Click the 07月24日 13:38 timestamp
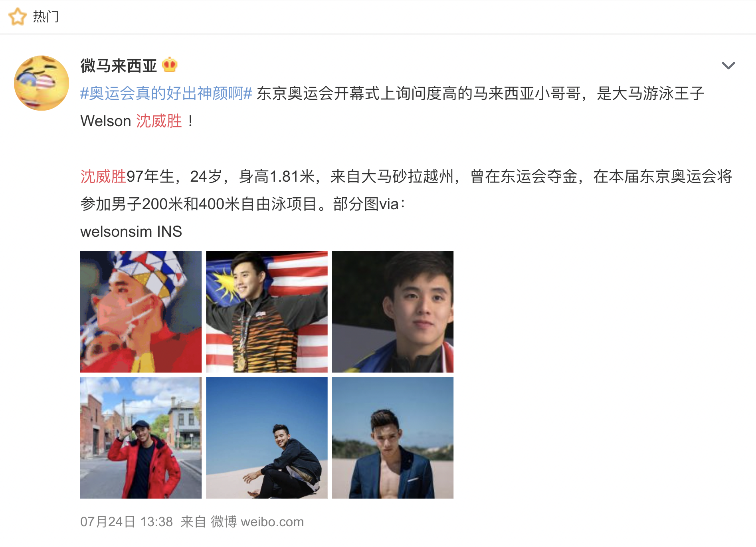The image size is (756, 547). point(127,522)
